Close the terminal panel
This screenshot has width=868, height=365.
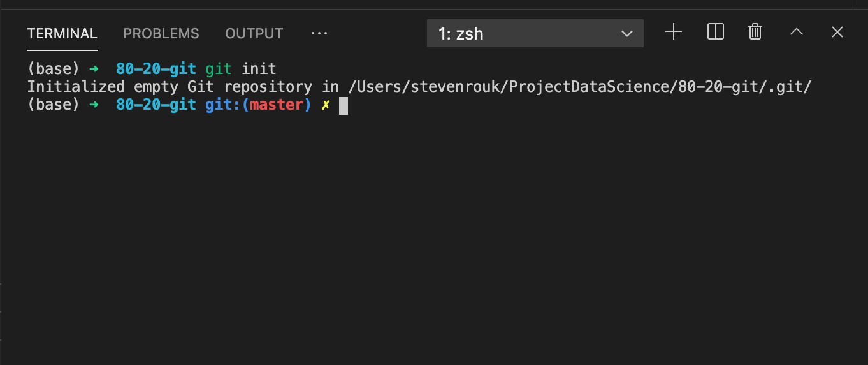pyautogui.click(x=837, y=32)
